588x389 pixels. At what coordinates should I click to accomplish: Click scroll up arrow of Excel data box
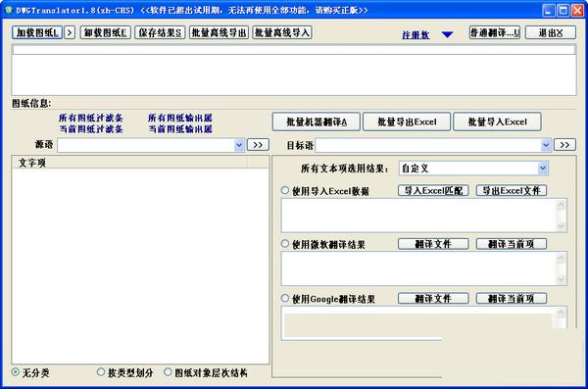561,205
